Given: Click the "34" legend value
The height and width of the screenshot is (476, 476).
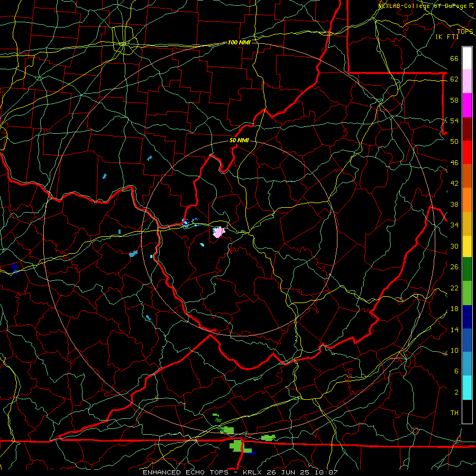Looking at the screenshot, I should 454,225.
